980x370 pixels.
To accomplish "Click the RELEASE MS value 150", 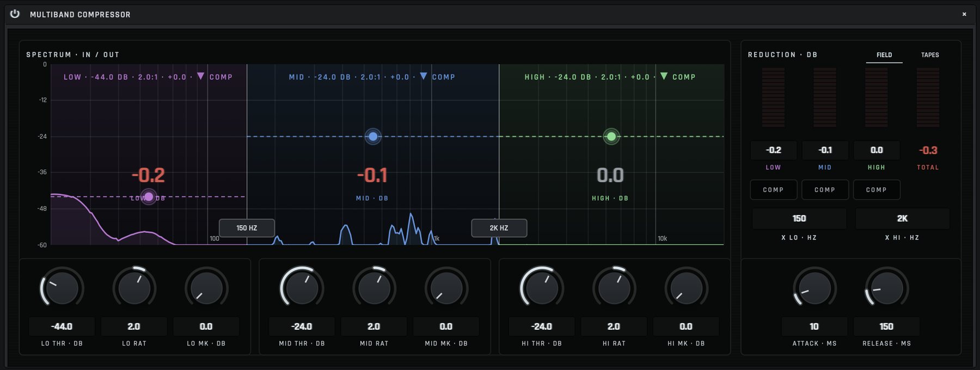I will [886, 326].
